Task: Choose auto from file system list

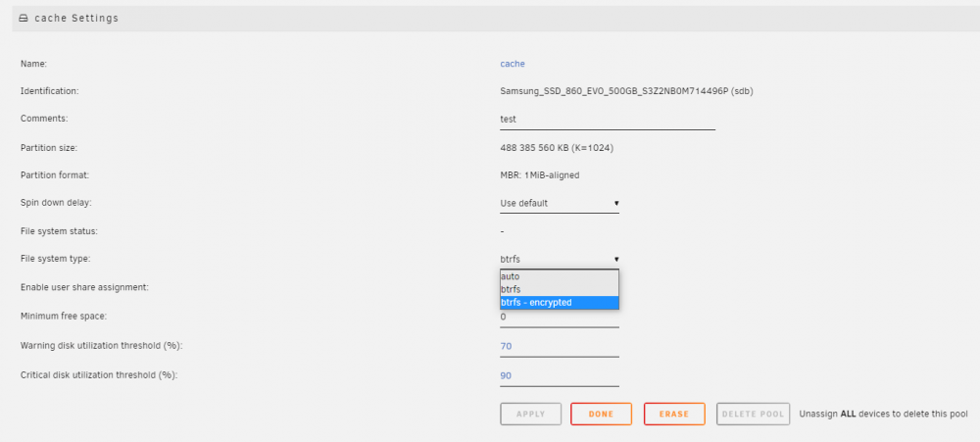Action: pos(560,276)
